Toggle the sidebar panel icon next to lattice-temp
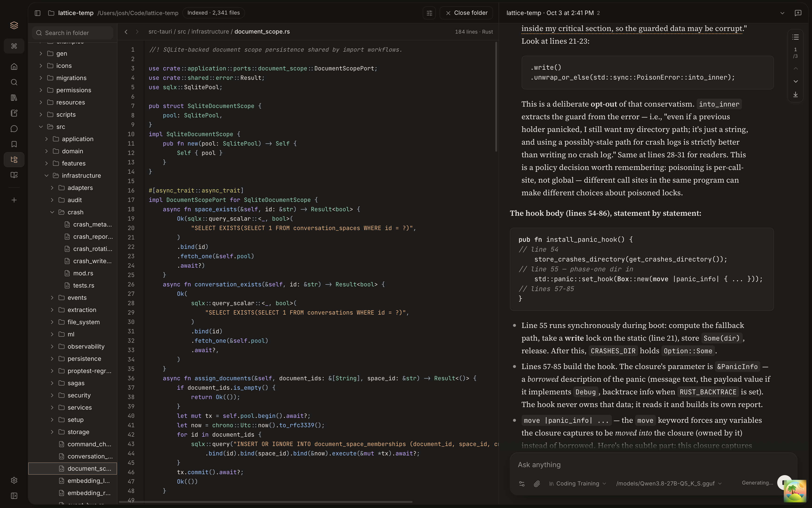This screenshot has height=508, width=812. (x=38, y=13)
